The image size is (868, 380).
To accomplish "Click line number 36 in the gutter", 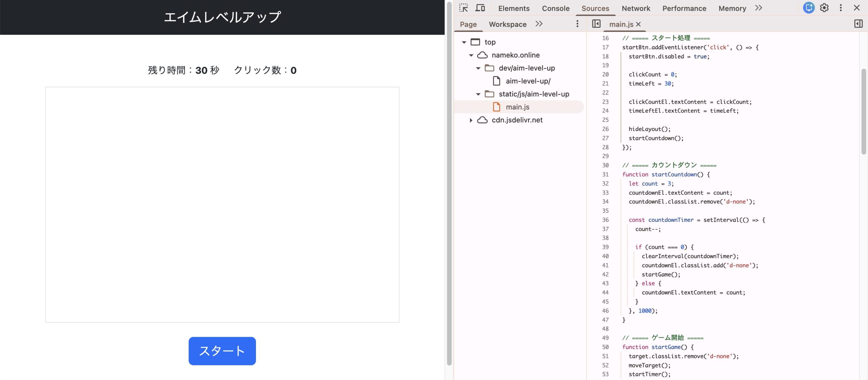I will 605,220.
